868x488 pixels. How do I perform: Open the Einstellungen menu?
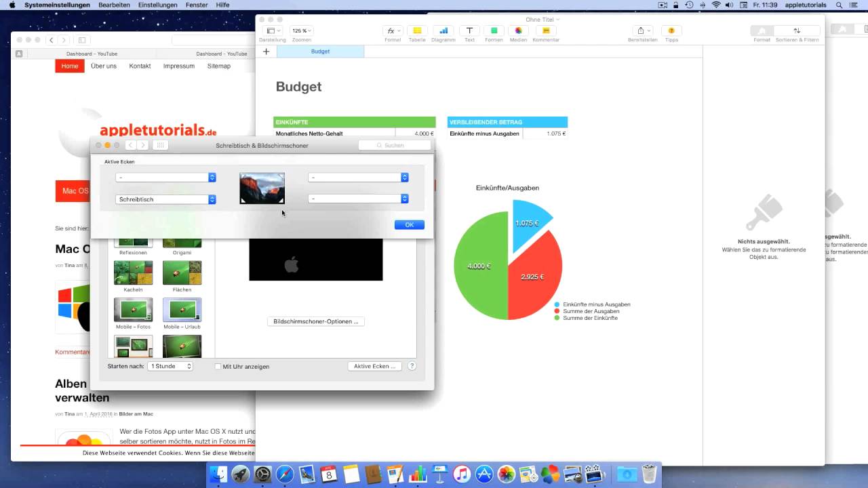tap(157, 5)
